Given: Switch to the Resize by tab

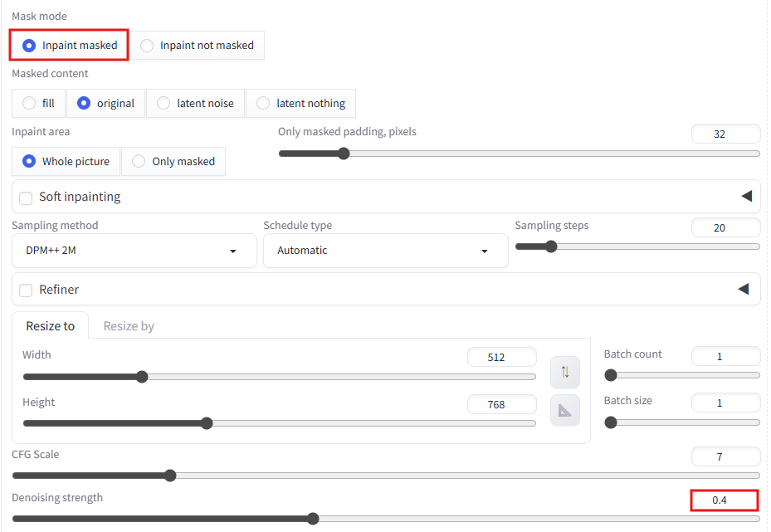Looking at the screenshot, I should coord(129,326).
